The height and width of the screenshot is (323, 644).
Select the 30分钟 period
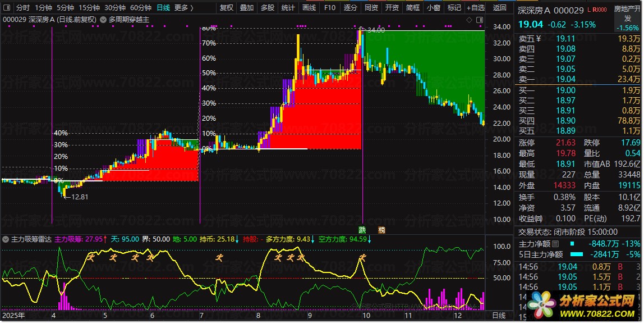pos(114,7)
